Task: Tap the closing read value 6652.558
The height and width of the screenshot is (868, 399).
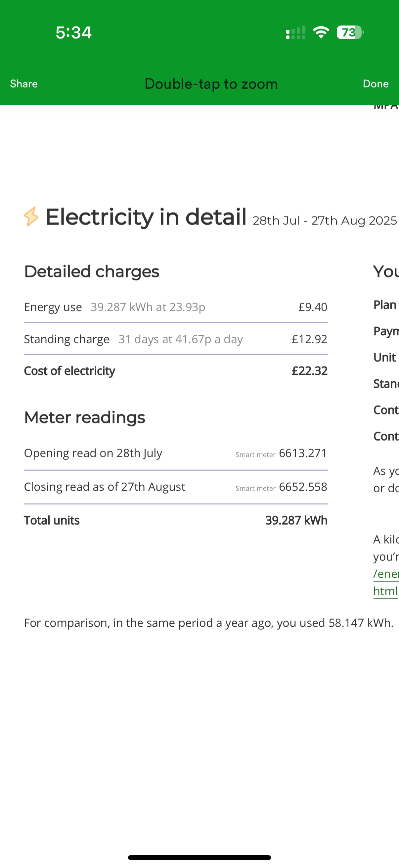Action: [x=303, y=487]
